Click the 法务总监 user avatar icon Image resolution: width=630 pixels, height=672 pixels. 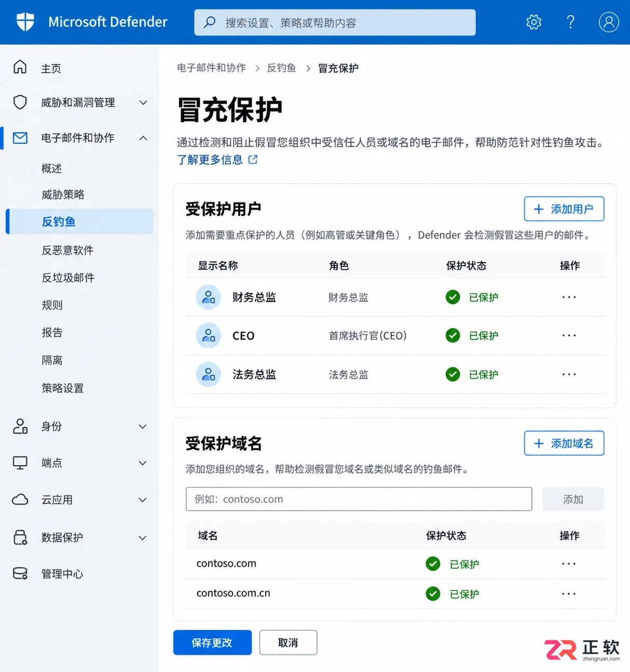coord(208,374)
